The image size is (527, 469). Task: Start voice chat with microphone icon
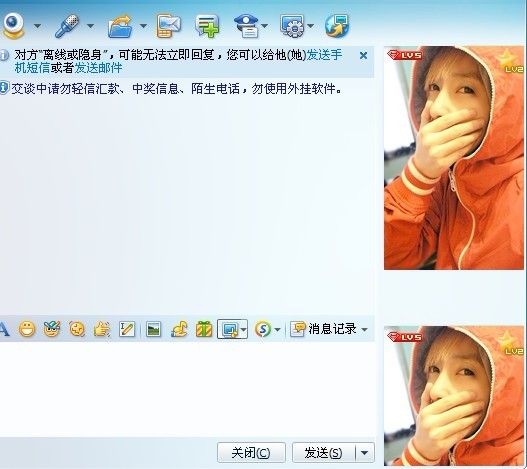click(67, 26)
